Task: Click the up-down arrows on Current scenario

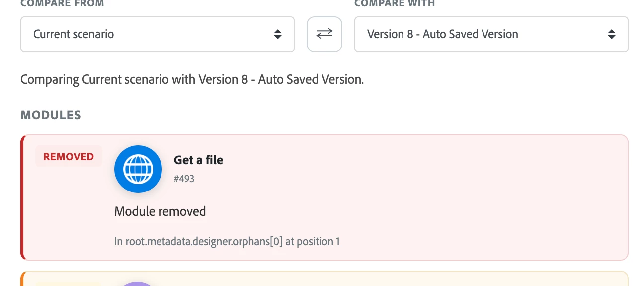Action: [278, 34]
